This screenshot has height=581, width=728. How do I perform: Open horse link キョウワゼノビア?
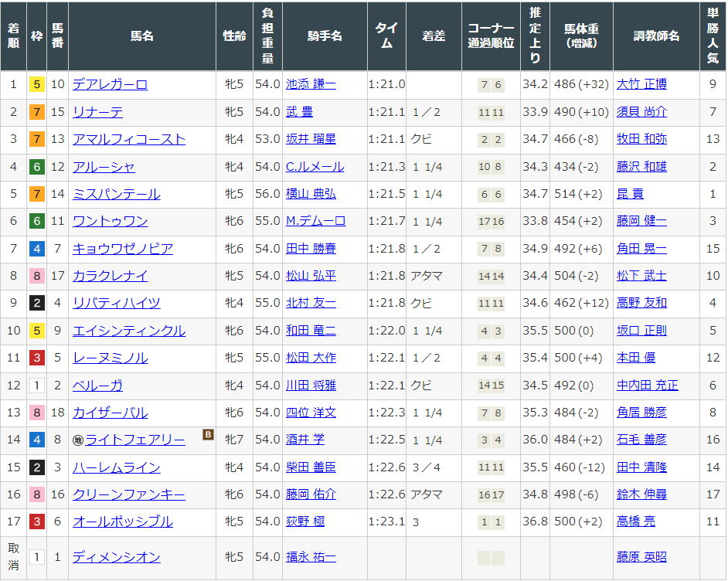pos(123,249)
